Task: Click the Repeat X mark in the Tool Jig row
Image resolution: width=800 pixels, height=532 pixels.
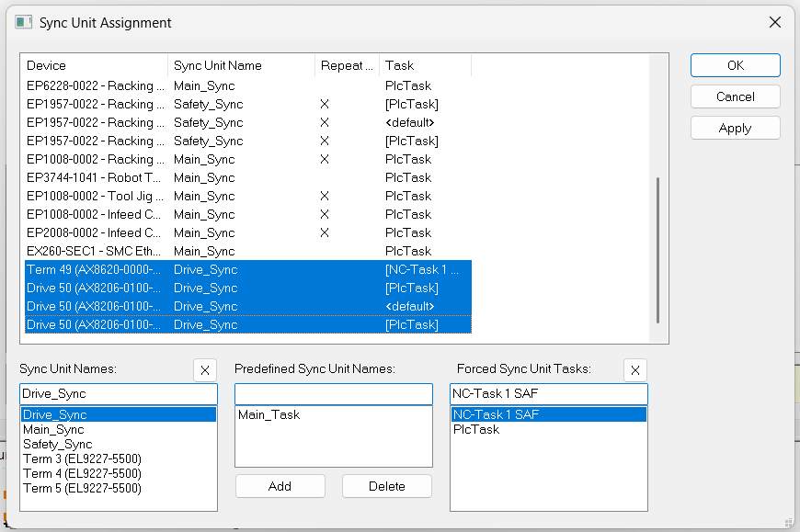Action: click(x=325, y=197)
